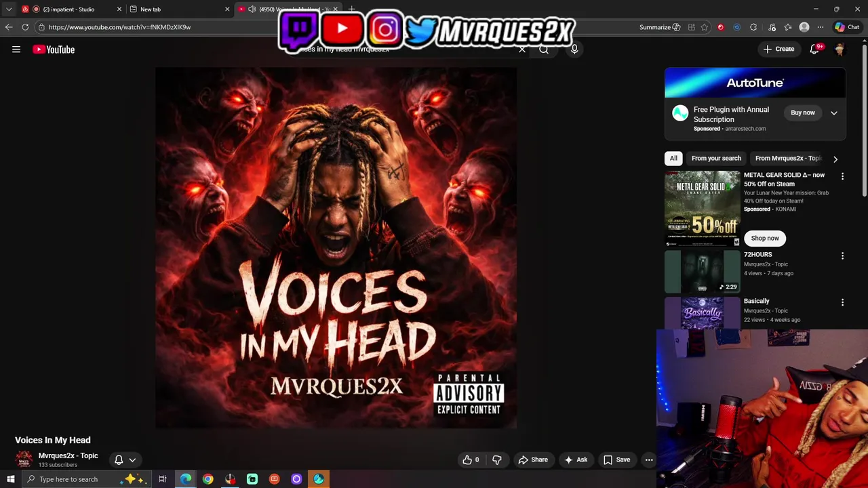
Task: Click the Type here to search box
Action: pos(87,479)
